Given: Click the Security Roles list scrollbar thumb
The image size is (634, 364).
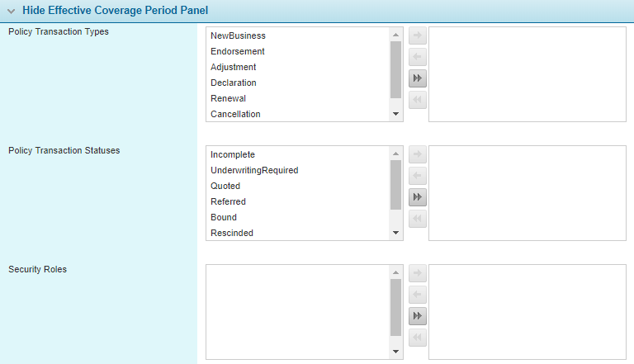Looking at the screenshot, I should 396,307.
